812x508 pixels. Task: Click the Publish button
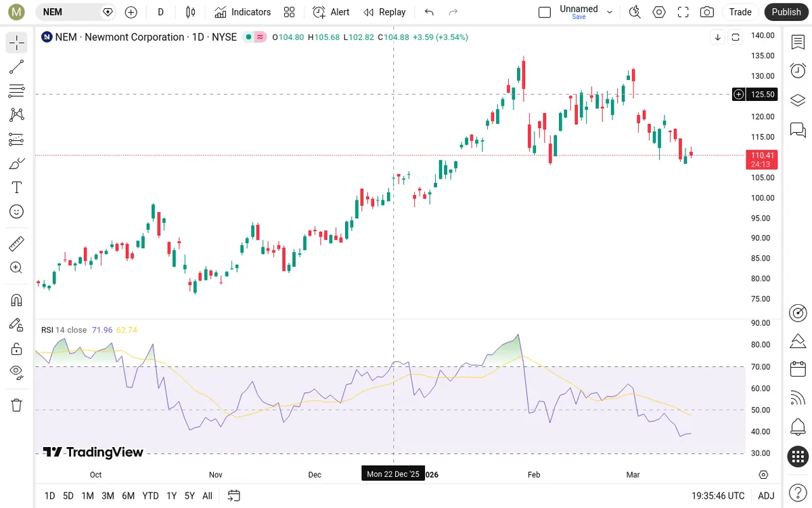(x=786, y=12)
